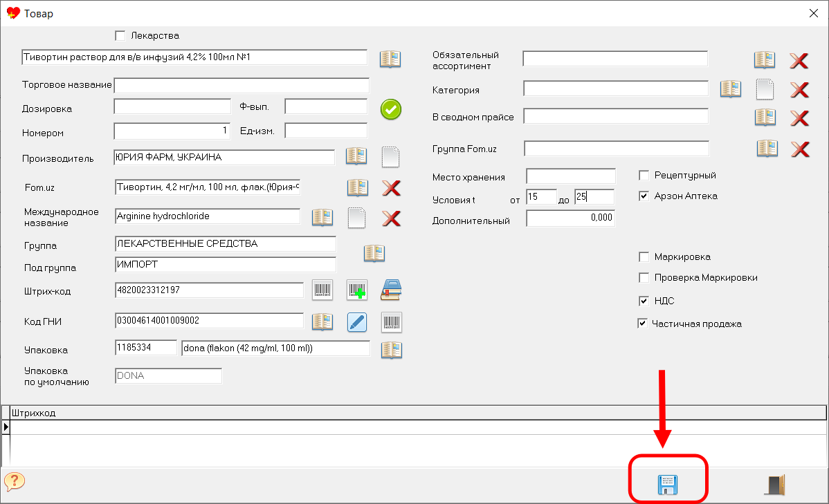Open book lookup icon for В сводном прайсе
This screenshot has height=504, width=829.
[x=765, y=117]
